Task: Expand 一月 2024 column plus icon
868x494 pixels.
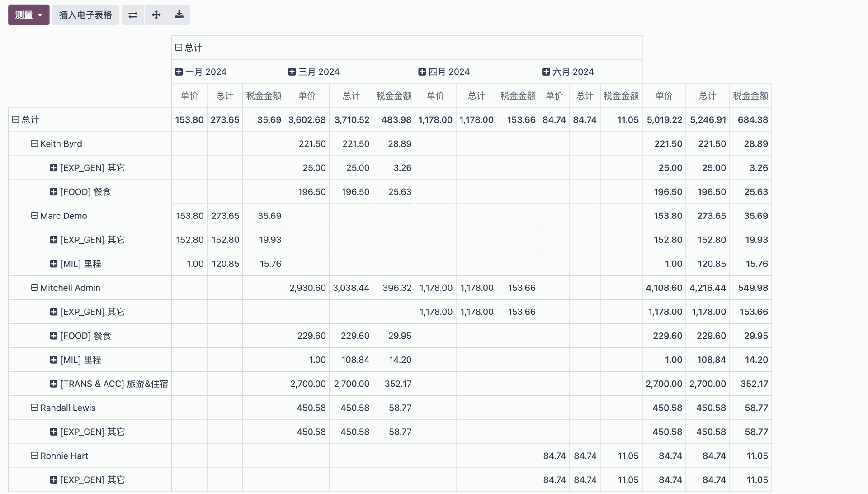Action: (179, 72)
